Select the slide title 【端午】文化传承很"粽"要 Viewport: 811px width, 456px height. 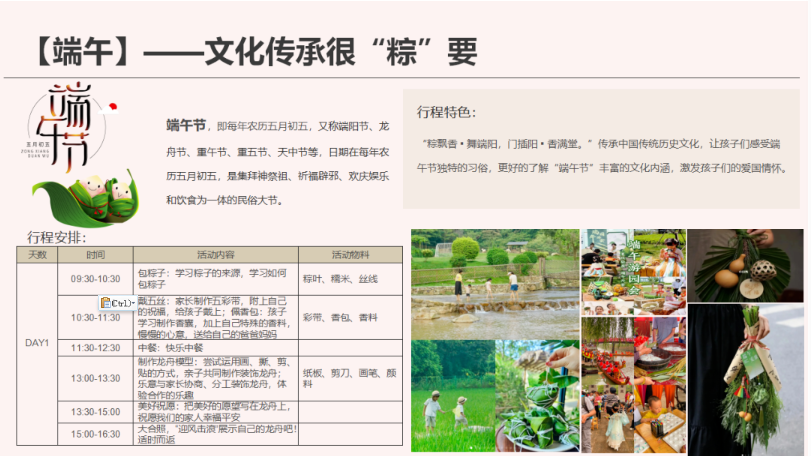(252, 50)
